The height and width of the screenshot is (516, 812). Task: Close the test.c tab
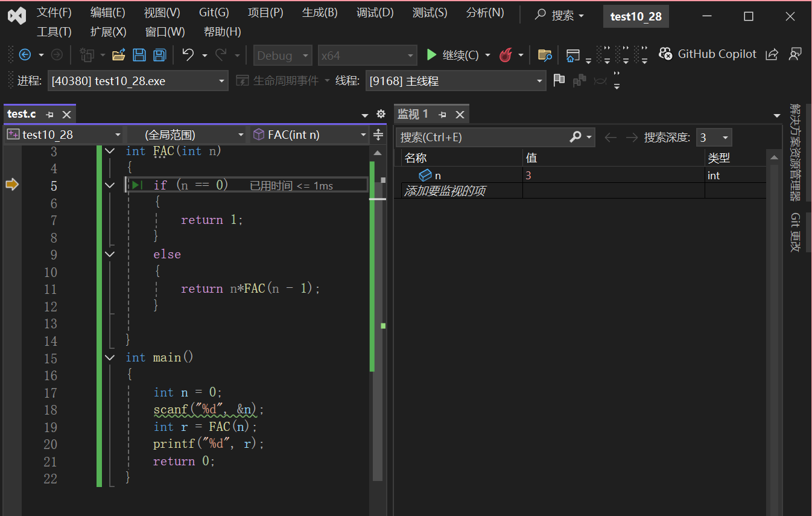click(66, 114)
